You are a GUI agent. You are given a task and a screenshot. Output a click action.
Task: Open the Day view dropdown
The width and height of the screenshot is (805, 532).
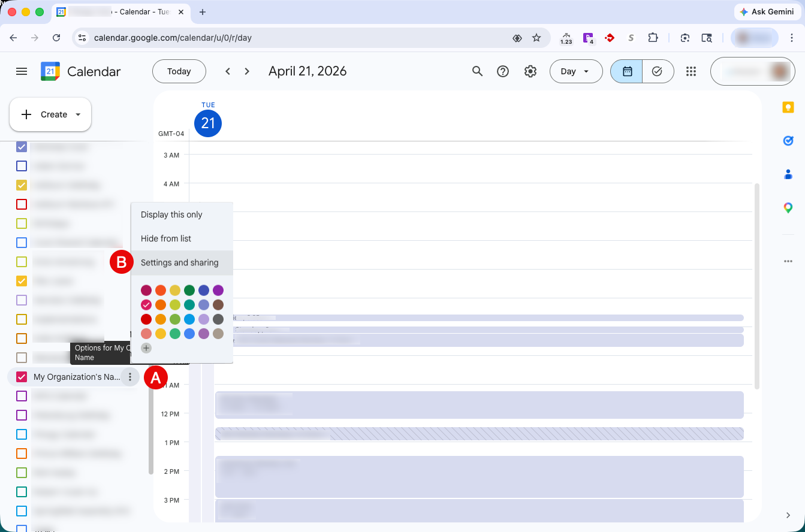coord(575,71)
